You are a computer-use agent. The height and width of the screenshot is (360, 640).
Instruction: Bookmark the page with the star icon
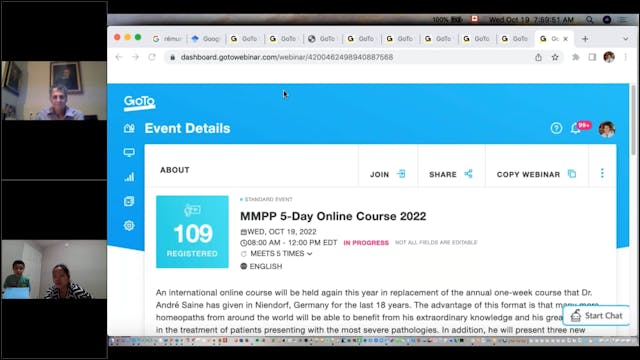555,58
